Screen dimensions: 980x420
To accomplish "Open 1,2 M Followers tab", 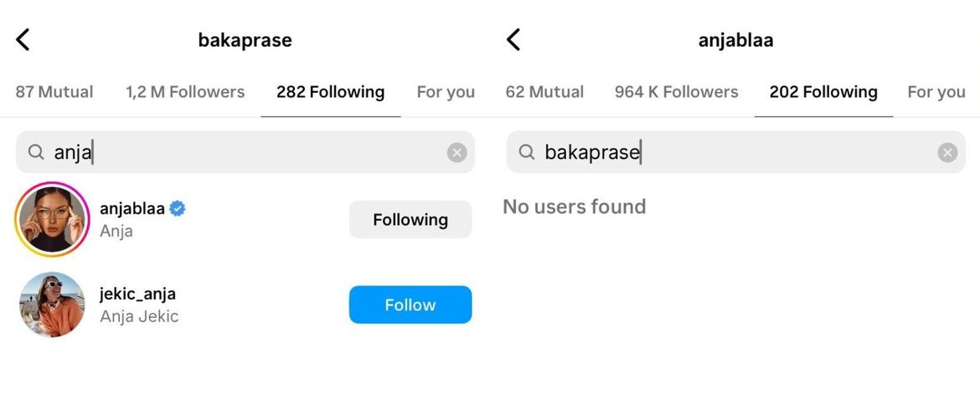I will coord(185,92).
